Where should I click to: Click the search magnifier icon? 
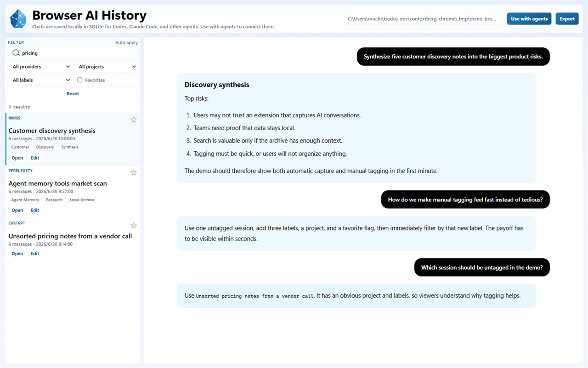[16, 53]
